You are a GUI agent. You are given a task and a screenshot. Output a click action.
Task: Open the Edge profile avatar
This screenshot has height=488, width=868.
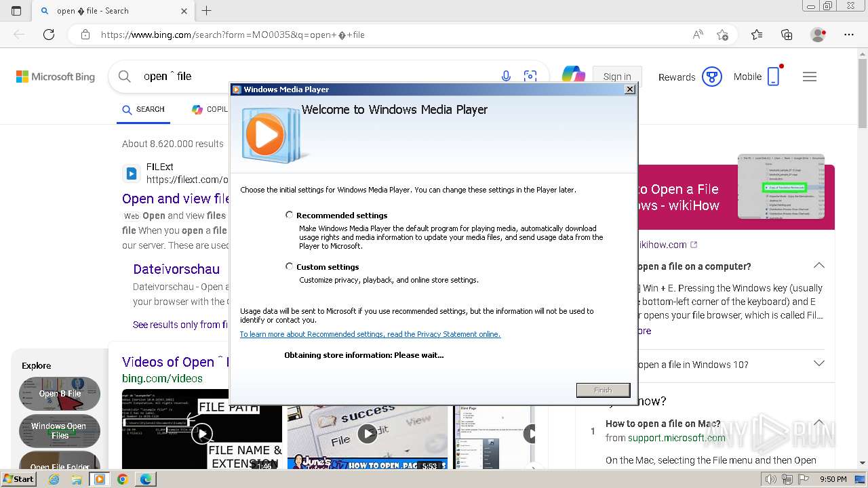pos(818,35)
